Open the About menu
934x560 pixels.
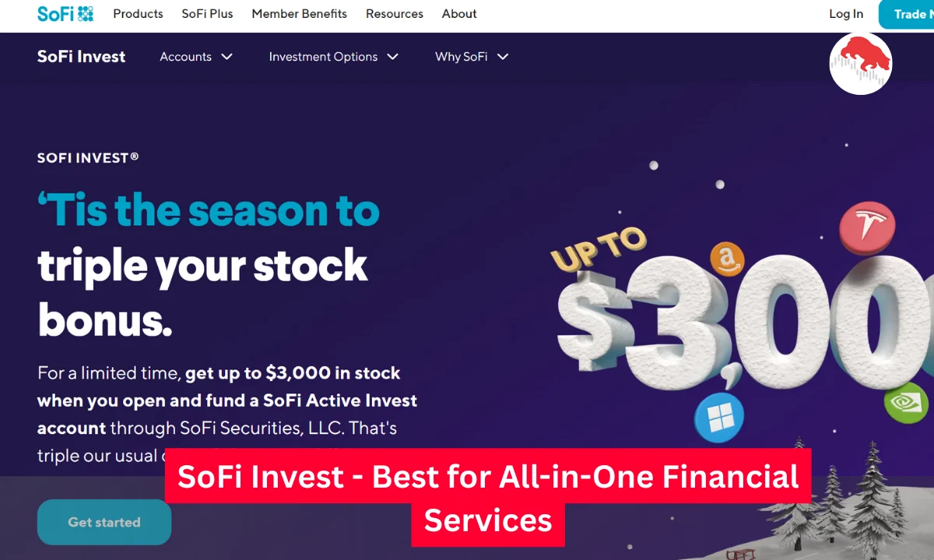pos(458,13)
